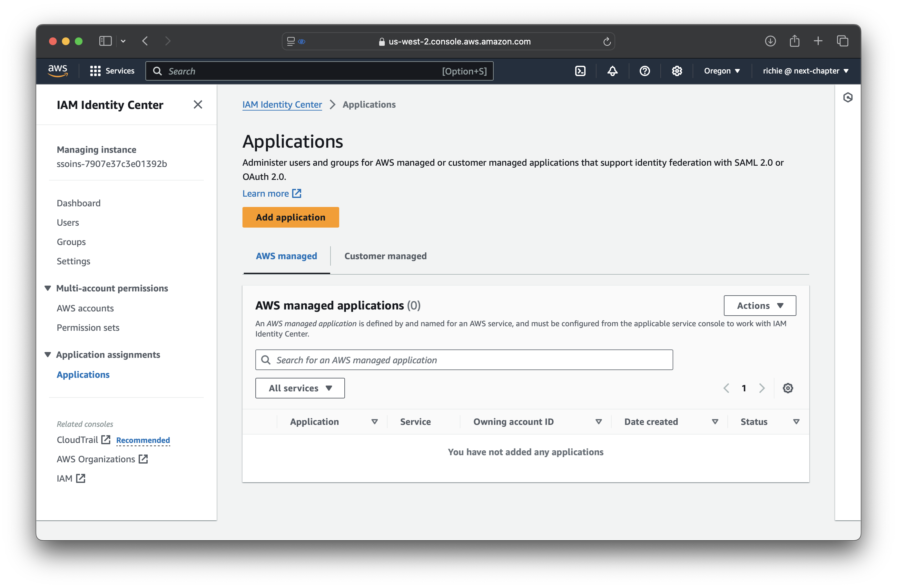The width and height of the screenshot is (897, 588).
Task: Open Dashboard in the sidebar
Action: point(78,203)
